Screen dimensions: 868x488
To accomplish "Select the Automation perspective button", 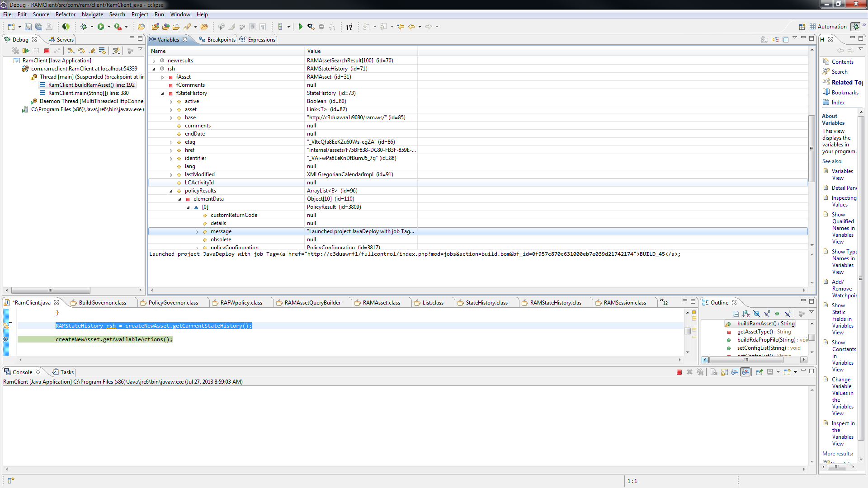I will (827, 27).
